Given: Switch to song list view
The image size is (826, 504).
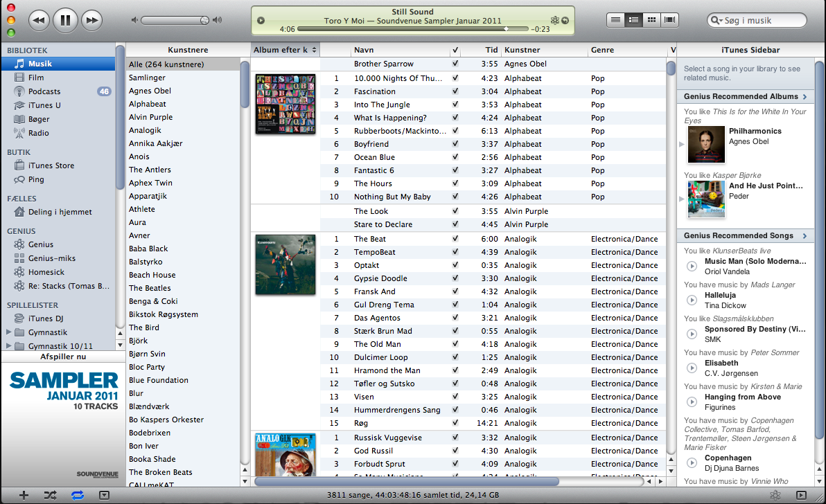Looking at the screenshot, I should pyautogui.click(x=615, y=20).
